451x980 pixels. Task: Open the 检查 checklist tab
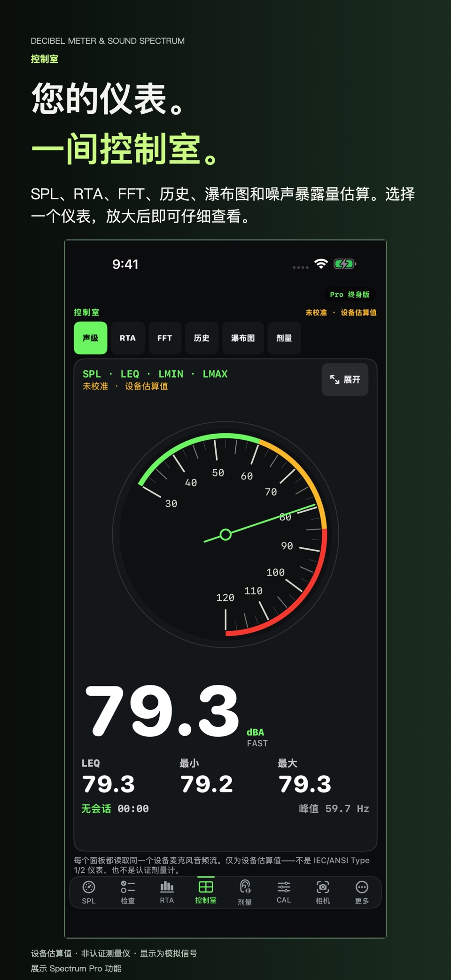[x=128, y=892]
